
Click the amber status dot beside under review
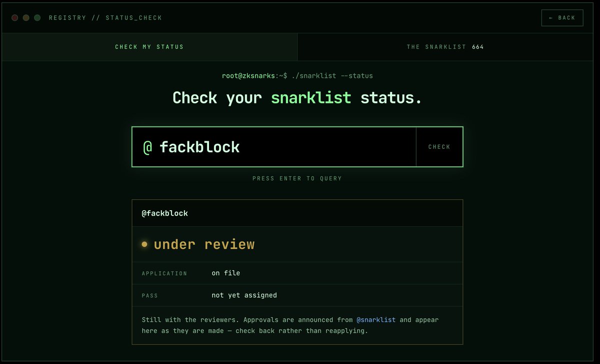click(x=144, y=244)
